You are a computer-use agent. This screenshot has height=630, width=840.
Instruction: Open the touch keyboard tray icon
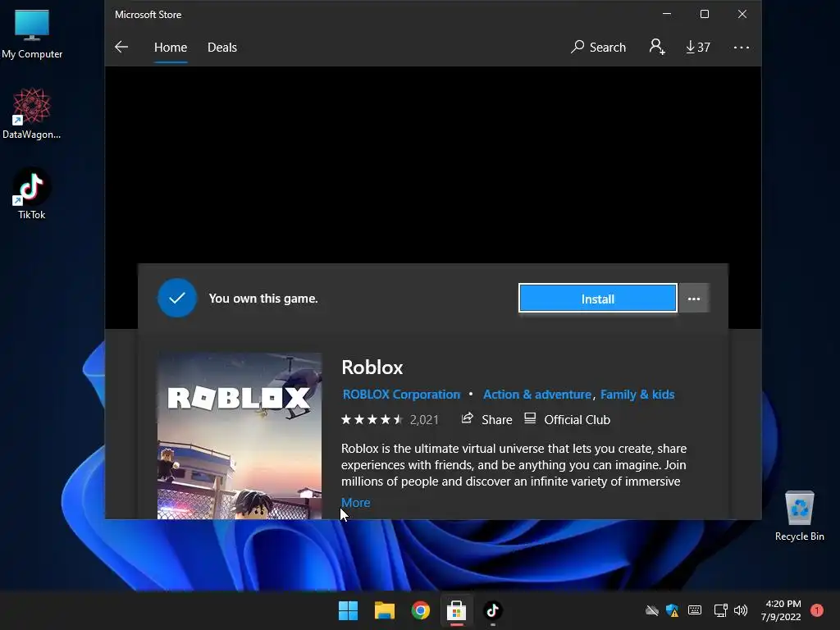695,610
